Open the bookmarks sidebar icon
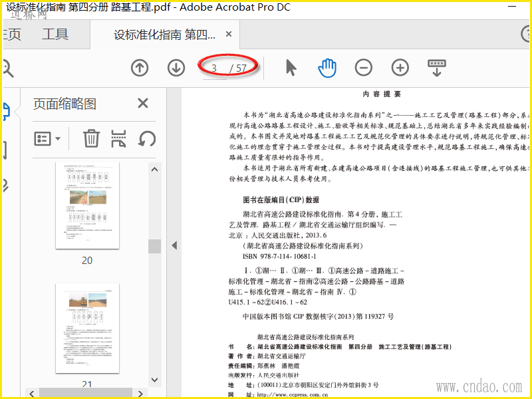 pos(5,150)
